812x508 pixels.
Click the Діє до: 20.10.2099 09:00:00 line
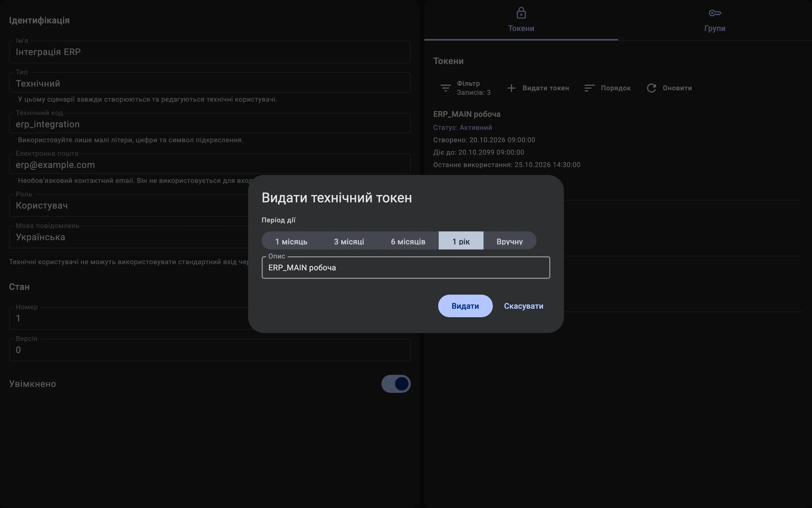coord(478,152)
